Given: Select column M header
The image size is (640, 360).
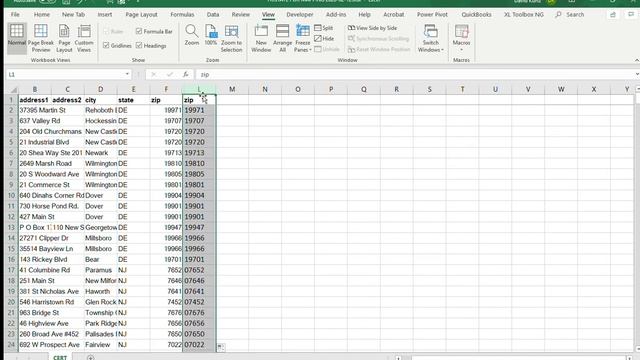Looking at the screenshot, I should (x=232, y=89).
